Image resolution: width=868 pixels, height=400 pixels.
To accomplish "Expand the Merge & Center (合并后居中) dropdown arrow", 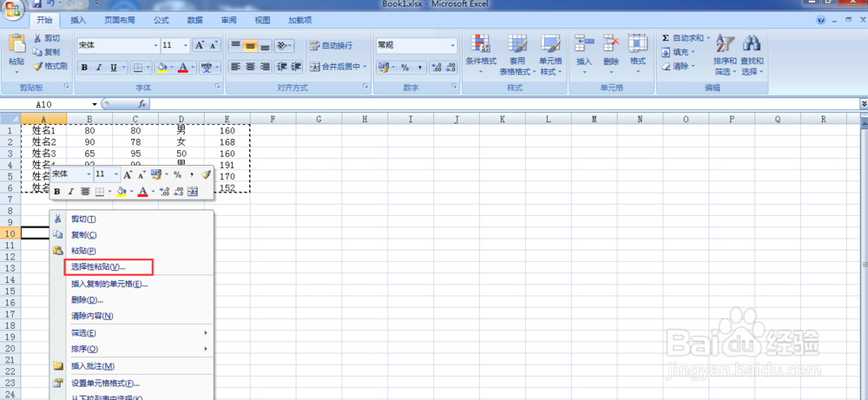I will click(x=365, y=67).
